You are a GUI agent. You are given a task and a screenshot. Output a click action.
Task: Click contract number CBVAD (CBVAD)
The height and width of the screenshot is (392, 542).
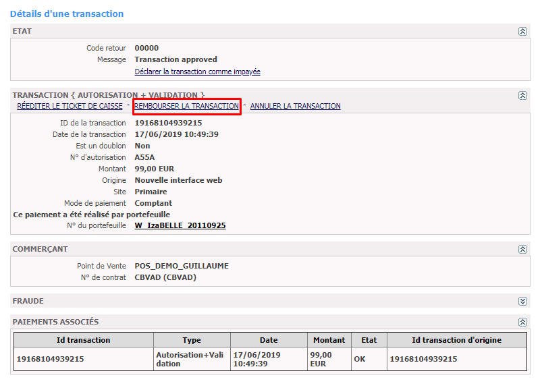pyautogui.click(x=165, y=277)
